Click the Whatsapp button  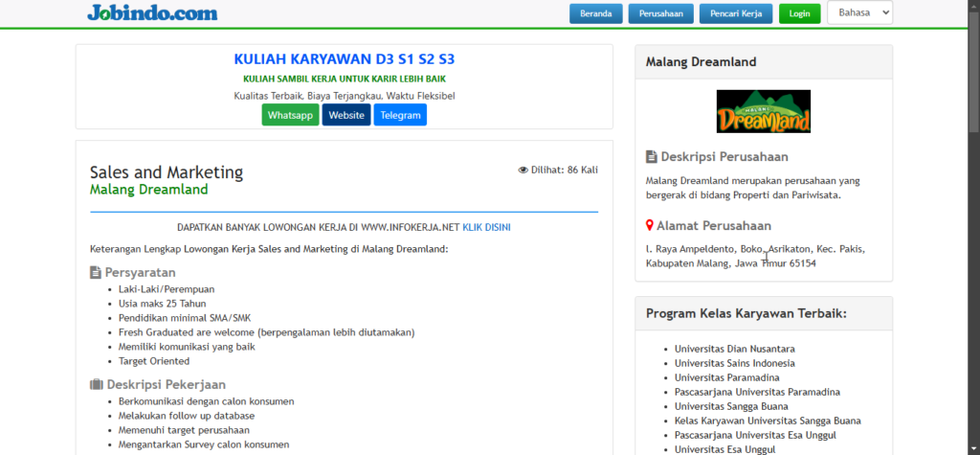pos(290,115)
